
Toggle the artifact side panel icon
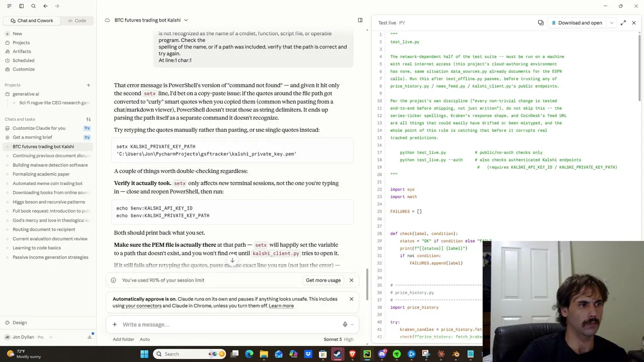point(360,20)
